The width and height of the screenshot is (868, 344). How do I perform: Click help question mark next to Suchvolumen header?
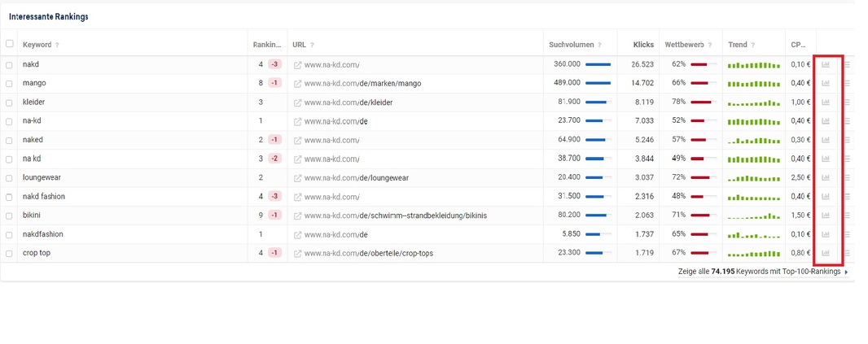(599, 45)
